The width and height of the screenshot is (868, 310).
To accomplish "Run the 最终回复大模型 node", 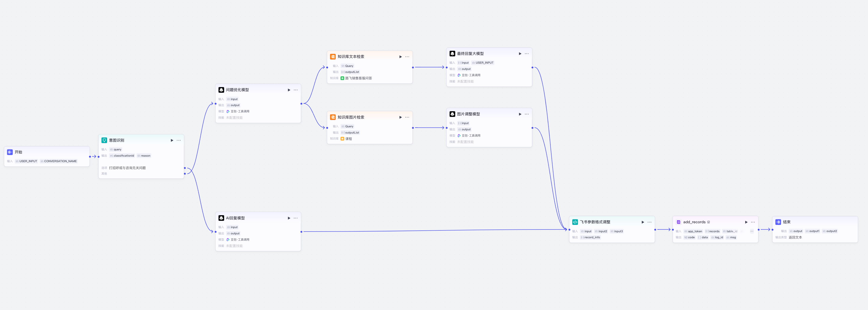I will coord(520,54).
